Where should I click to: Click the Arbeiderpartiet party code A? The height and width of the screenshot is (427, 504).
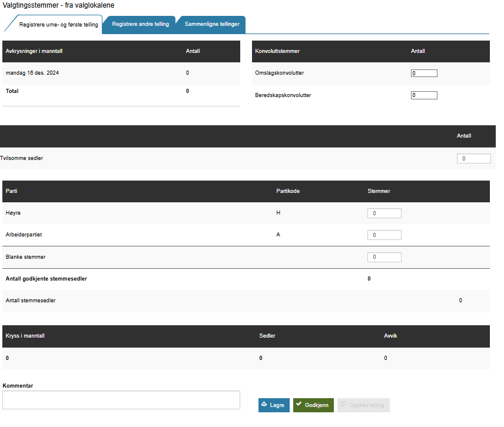tap(278, 235)
